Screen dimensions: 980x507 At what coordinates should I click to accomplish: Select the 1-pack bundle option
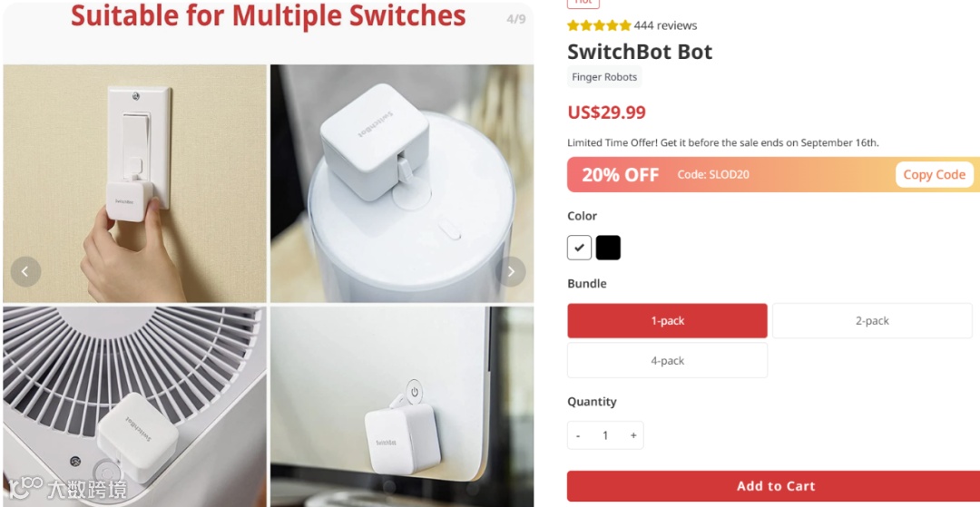[668, 321]
